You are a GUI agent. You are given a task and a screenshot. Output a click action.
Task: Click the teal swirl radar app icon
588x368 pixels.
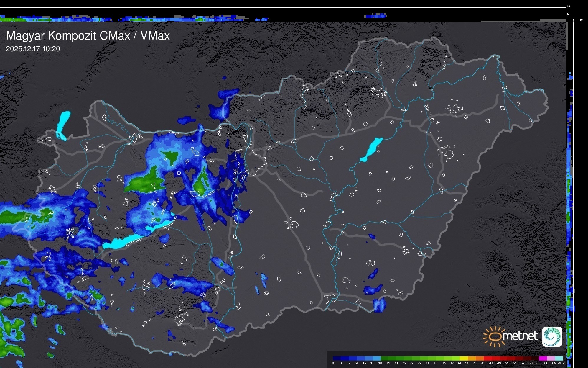click(552, 336)
